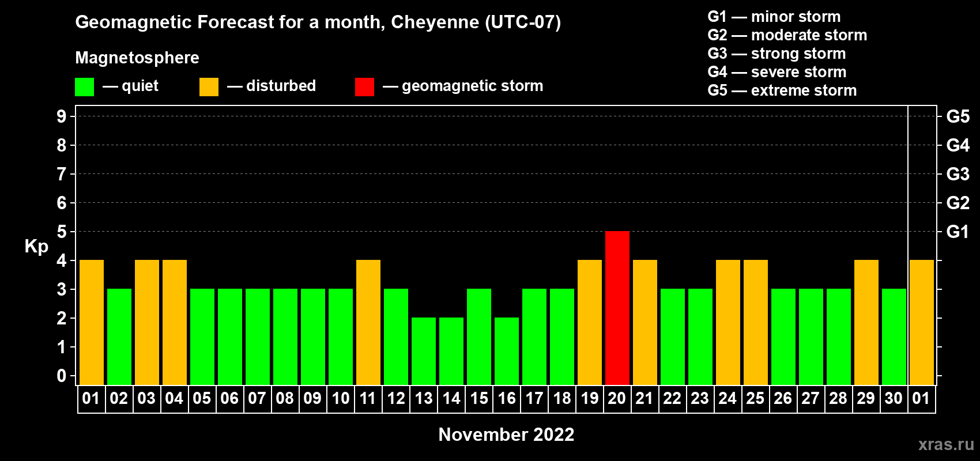Click date label 05 on the axis

point(202,398)
